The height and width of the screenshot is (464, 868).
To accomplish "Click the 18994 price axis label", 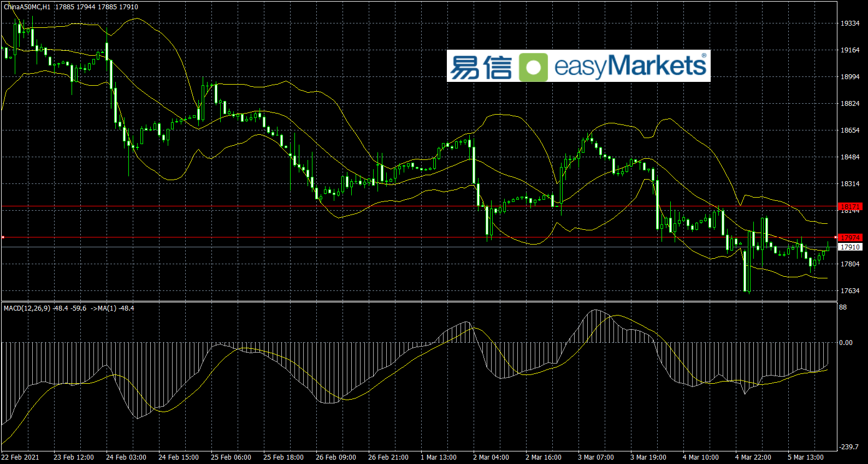I will 850,77.
